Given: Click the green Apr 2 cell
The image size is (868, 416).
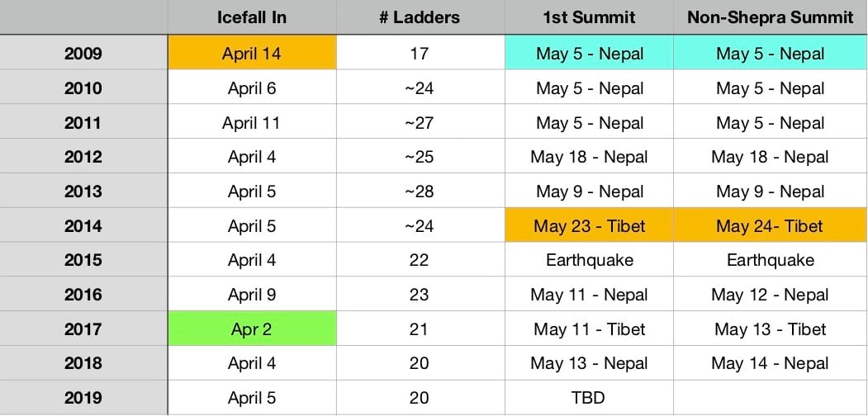Looking at the screenshot, I should 252,329.
